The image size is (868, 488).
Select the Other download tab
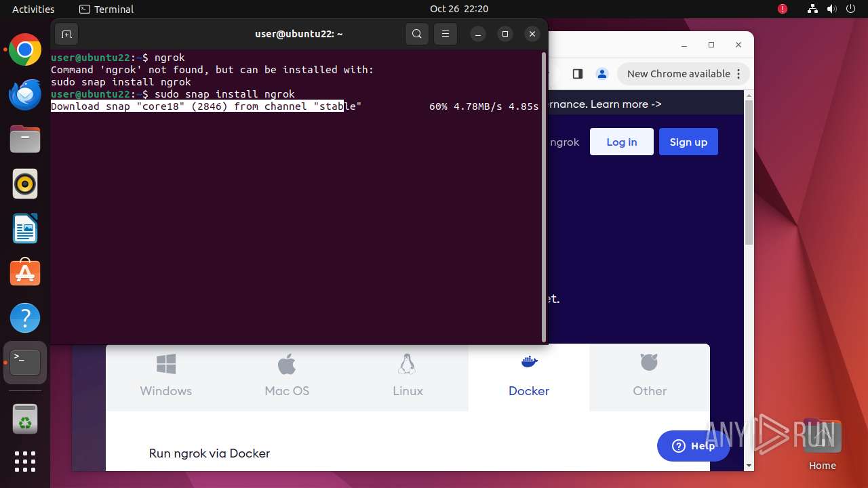coord(650,377)
